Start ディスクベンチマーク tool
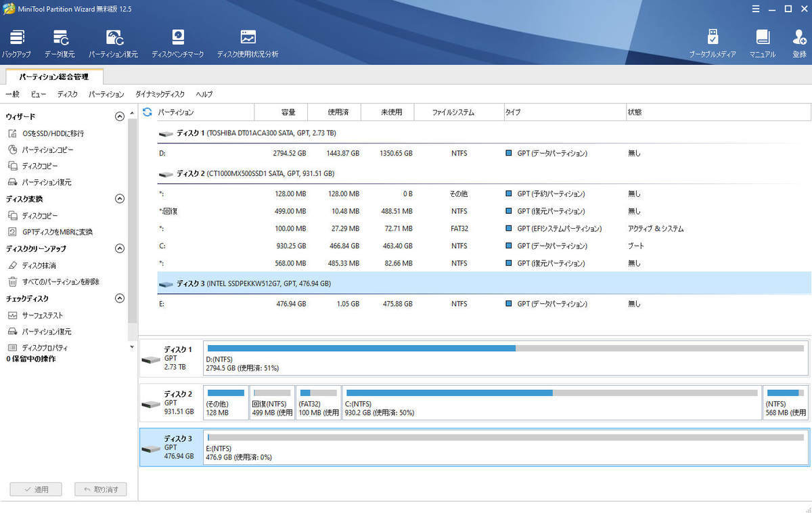This screenshot has height=513, width=812. (177, 43)
